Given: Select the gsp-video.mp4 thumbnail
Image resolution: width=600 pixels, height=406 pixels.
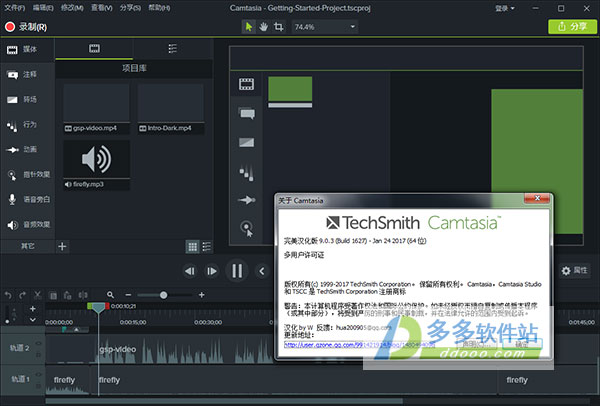Looking at the screenshot, I should [x=96, y=109].
